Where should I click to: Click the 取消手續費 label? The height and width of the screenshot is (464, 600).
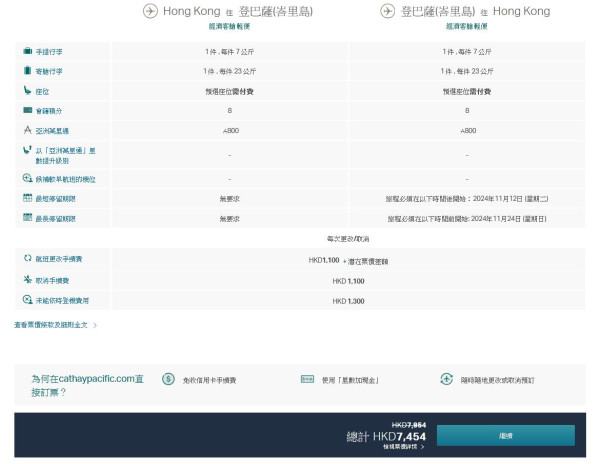tap(52, 281)
